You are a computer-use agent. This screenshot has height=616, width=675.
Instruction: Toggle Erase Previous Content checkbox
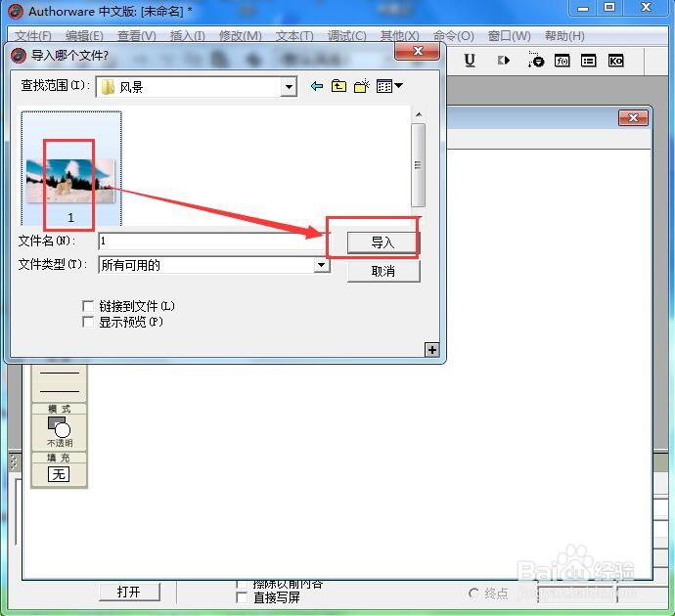(x=242, y=584)
